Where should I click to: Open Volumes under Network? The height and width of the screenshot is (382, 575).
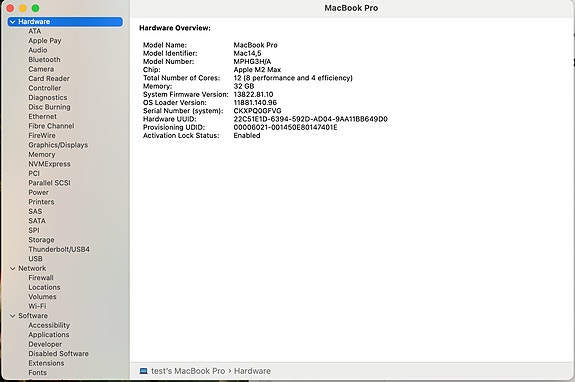point(42,297)
